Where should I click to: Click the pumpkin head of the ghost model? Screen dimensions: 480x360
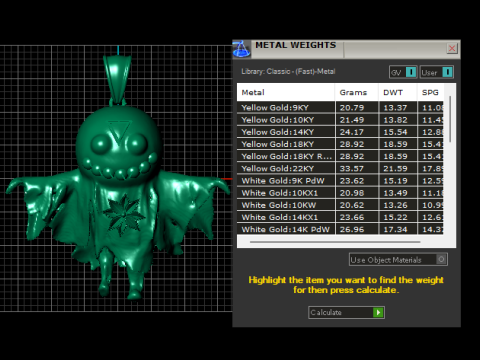pos(118,144)
